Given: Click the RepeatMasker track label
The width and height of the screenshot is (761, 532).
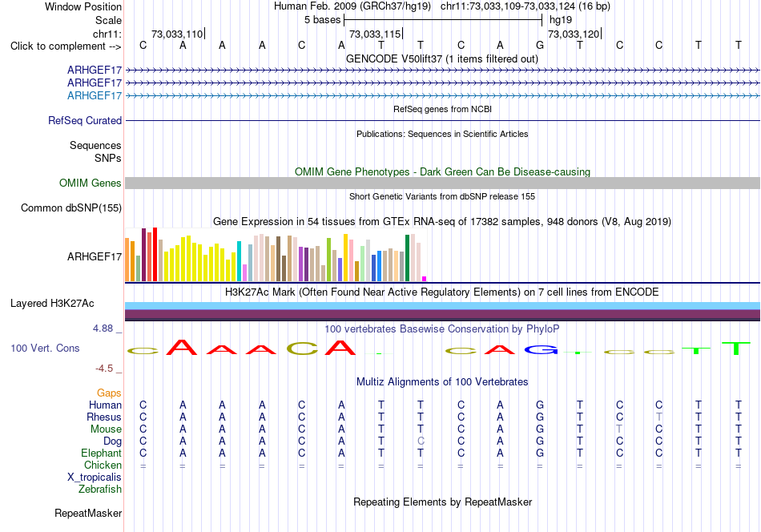Looking at the screenshot, I should (x=88, y=513).
